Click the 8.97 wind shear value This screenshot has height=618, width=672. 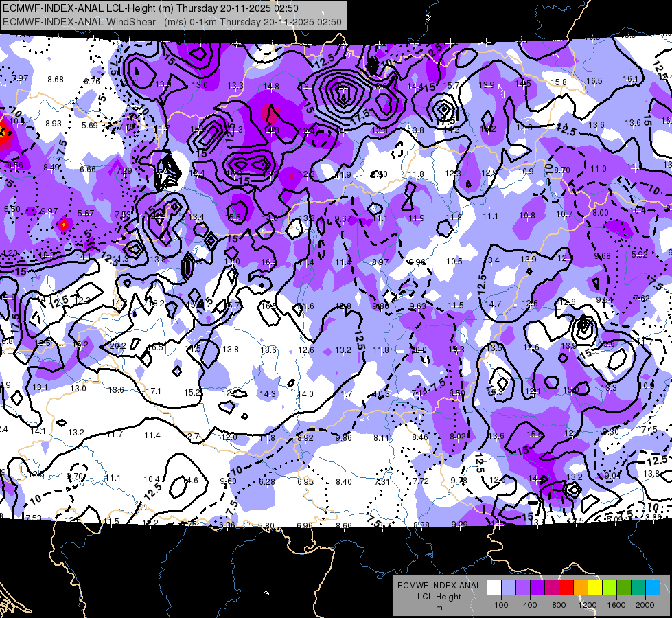(x=380, y=262)
